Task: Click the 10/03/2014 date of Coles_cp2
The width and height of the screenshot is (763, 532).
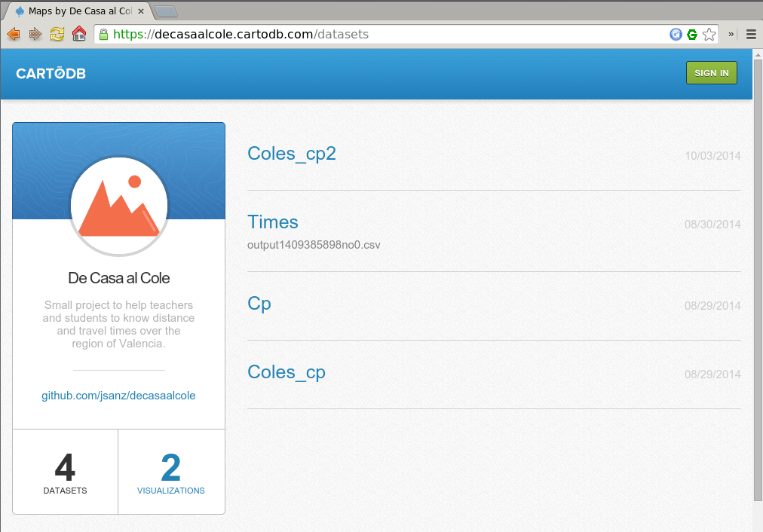Action: coord(712,156)
